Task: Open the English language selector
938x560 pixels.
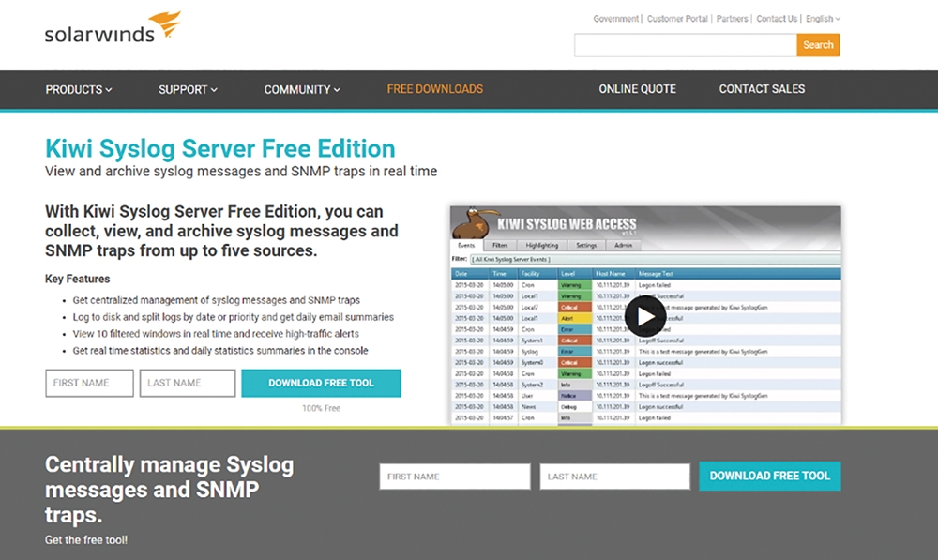Action: tap(823, 19)
